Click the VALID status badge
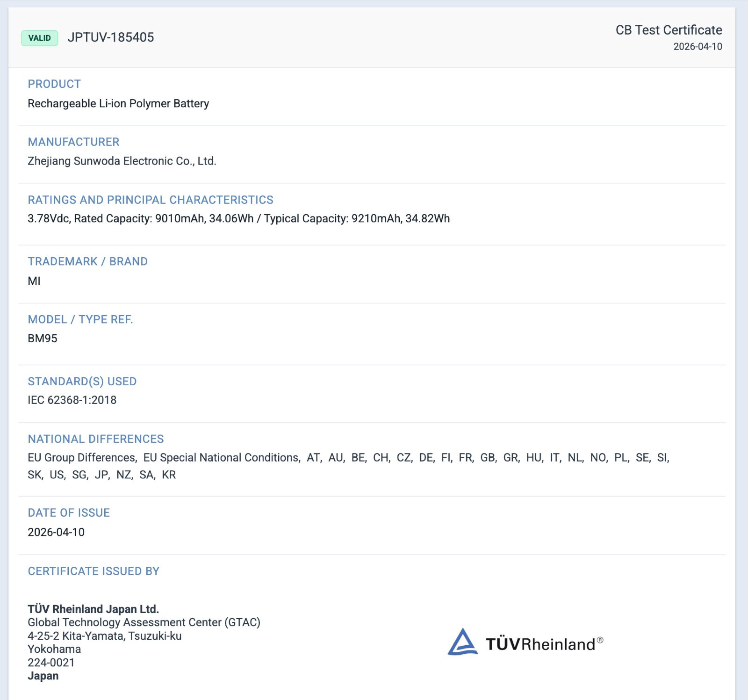Viewport: 748px width, 700px height. [x=40, y=38]
